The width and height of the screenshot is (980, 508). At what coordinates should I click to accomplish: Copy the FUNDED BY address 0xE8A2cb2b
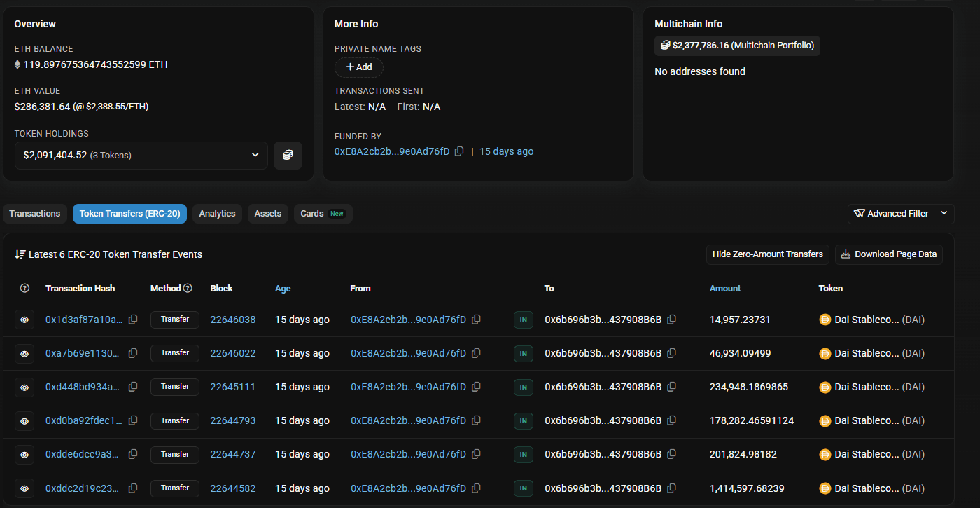pyautogui.click(x=459, y=151)
